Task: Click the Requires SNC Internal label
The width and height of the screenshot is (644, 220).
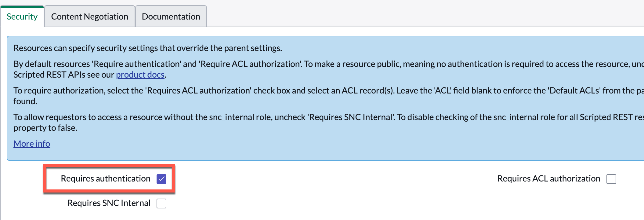Action: click(109, 203)
